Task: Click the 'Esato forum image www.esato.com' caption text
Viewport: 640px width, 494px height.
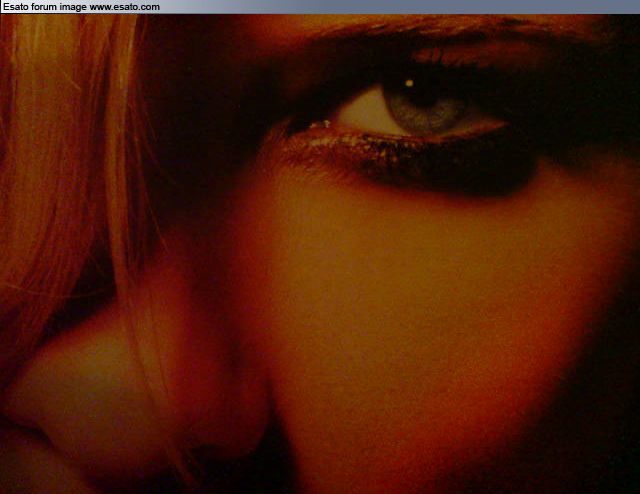Action: [x=81, y=7]
